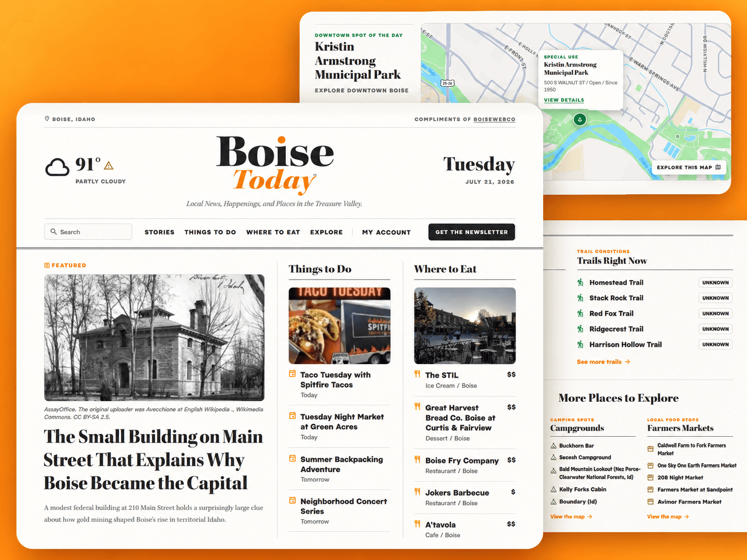Click the Featured label icon

pos(47,265)
